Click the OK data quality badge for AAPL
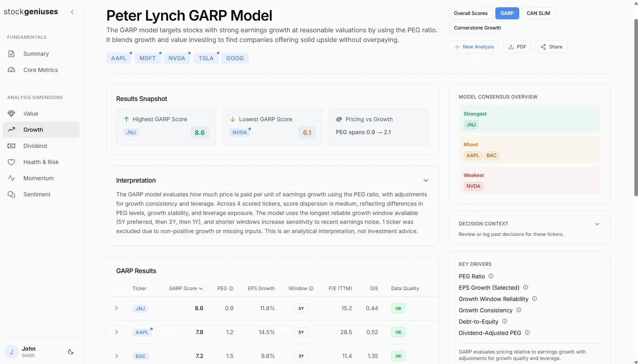Screen dimensions: 638x364 [398, 332]
